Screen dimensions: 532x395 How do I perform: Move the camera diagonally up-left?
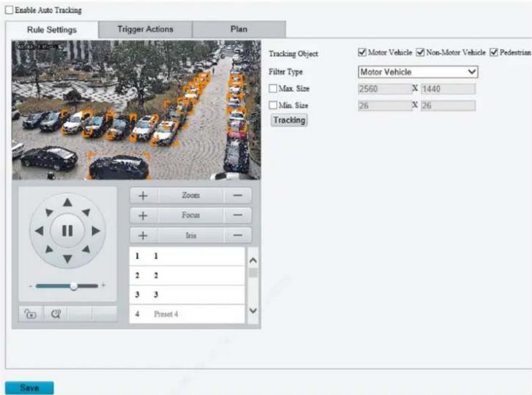[x=49, y=212]
